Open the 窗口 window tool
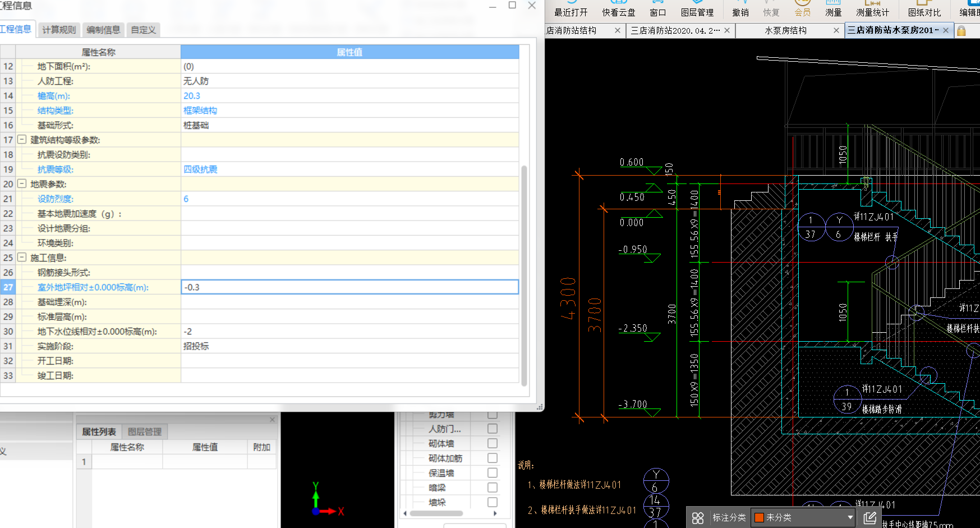The width and height of the screenshot is (980, 528). pyautogui.click(x=658, y=9)
